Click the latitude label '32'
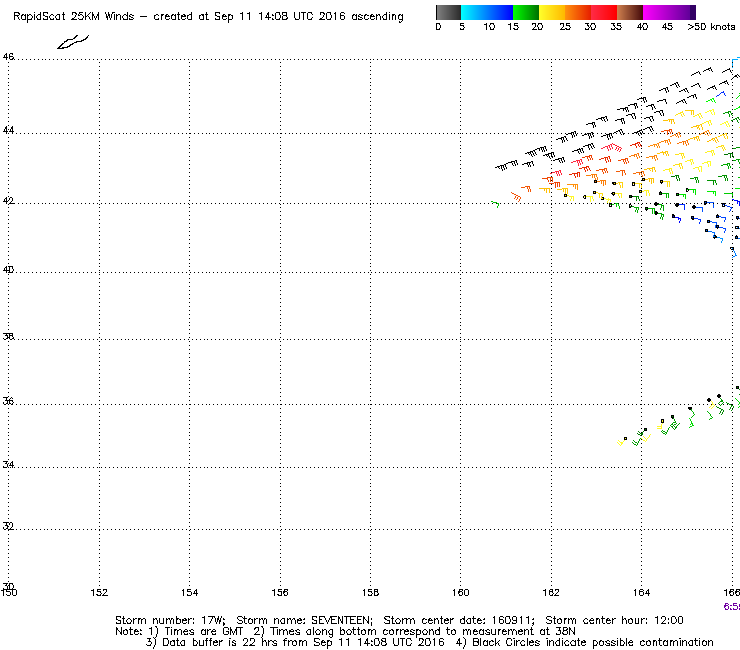The width and height of the screenshot is (740, 650). click(x=8, y=526)
